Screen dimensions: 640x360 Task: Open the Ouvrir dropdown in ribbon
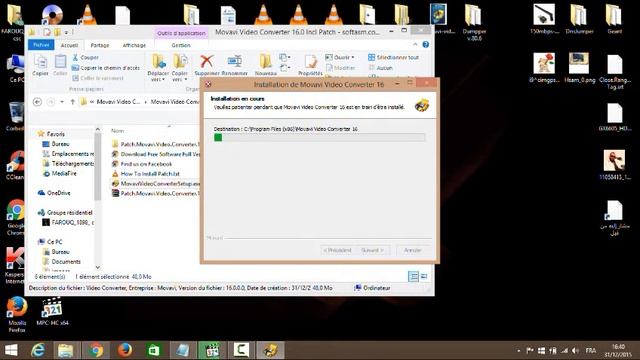pos(340,58)
